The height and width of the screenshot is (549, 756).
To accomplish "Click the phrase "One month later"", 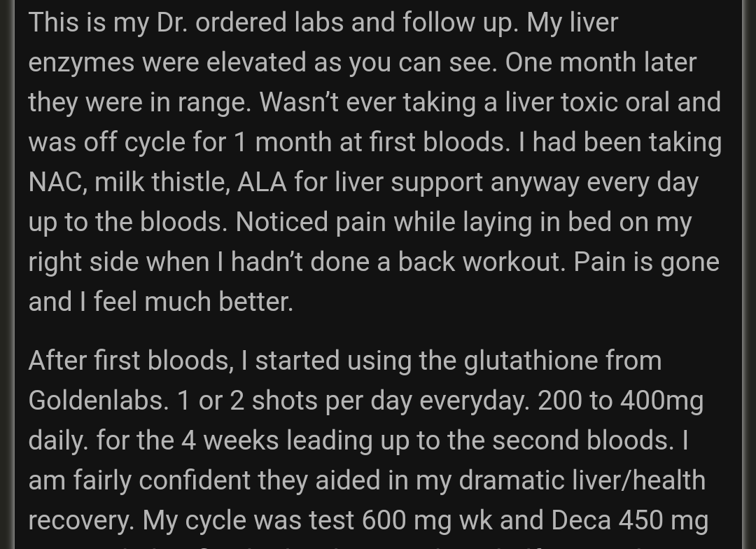I will click(601, 62).
